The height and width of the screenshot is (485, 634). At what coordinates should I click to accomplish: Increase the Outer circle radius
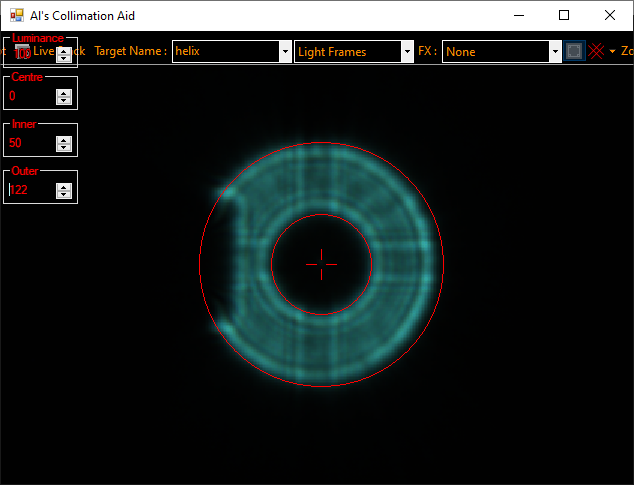[64, 185]
